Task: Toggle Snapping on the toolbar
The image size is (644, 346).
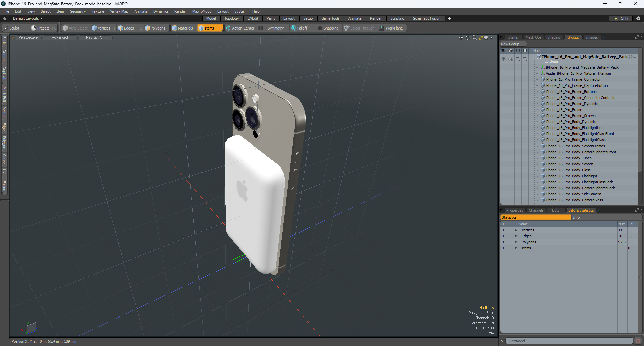Action: pos(328,28)
